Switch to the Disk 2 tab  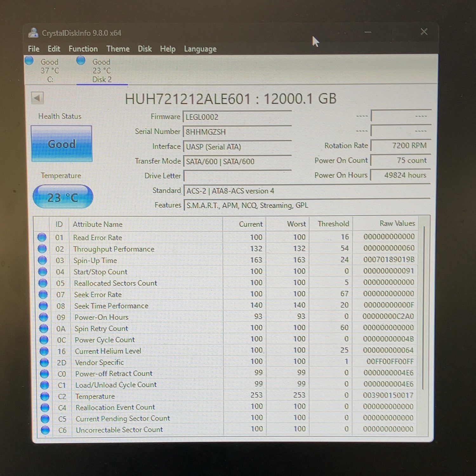coord(102,70)
